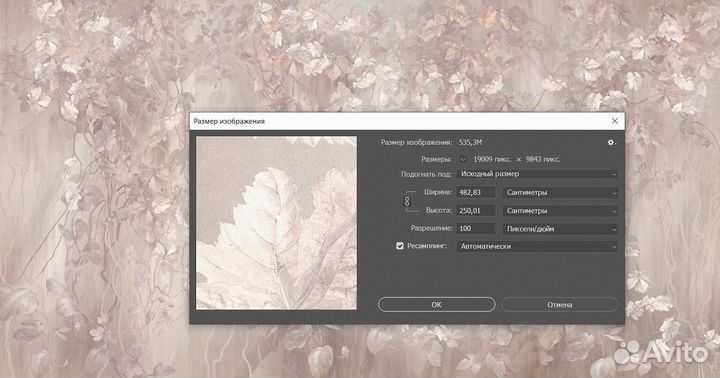
Task: Click the Разрешение value field 100
Action: (476, 229)
